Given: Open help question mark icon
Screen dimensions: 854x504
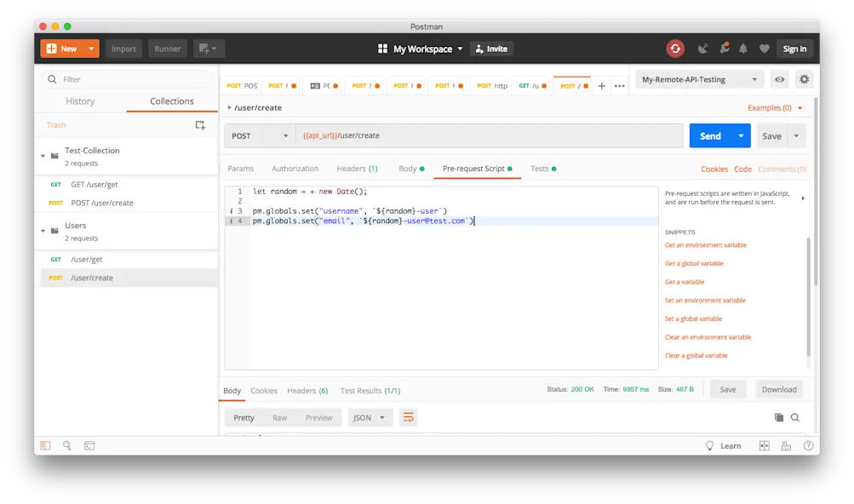Looking at the screenshot, I should [x=808, y=446].
